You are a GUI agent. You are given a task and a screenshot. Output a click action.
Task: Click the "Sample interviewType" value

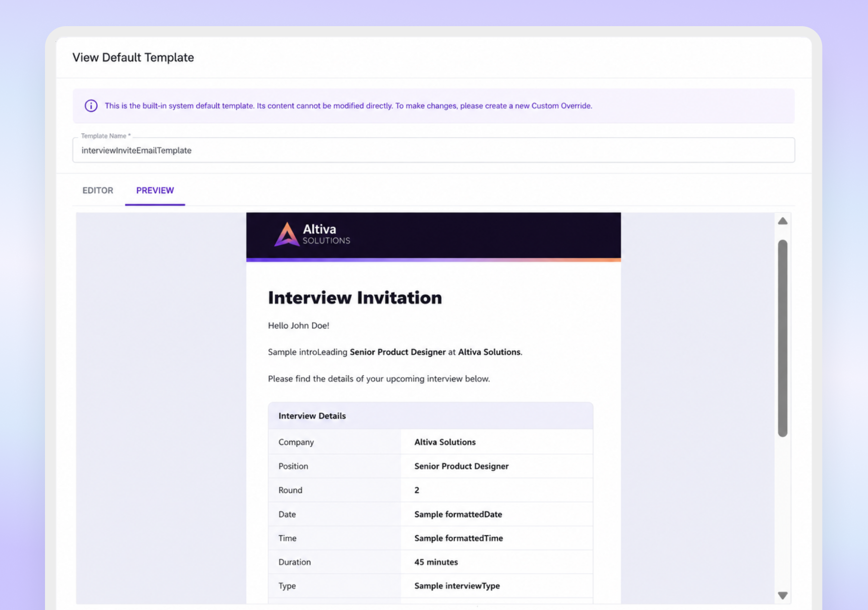[457, 586]
